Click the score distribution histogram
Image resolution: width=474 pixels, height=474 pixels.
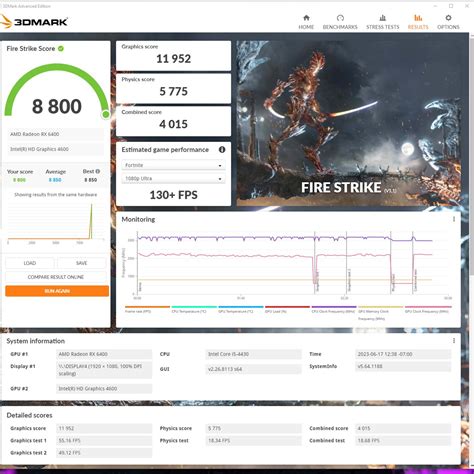[56, 222]
